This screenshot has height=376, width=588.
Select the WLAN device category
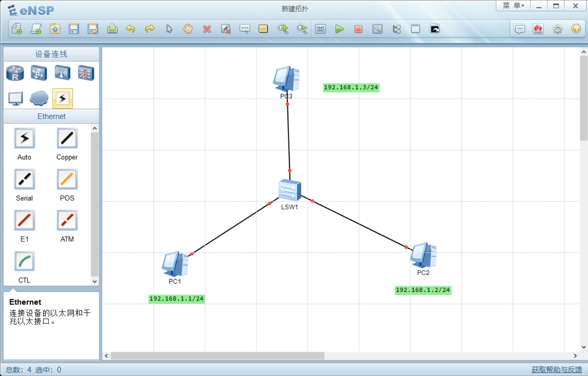62,73
